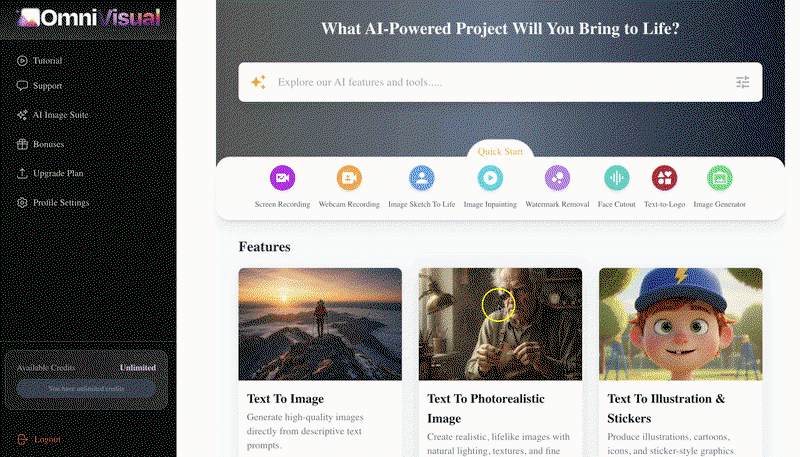Image resolution: width=800 pixels, height=457 pixels.
Task: Open Face Cutout quick start icon
Action: (x=616, y=178)
